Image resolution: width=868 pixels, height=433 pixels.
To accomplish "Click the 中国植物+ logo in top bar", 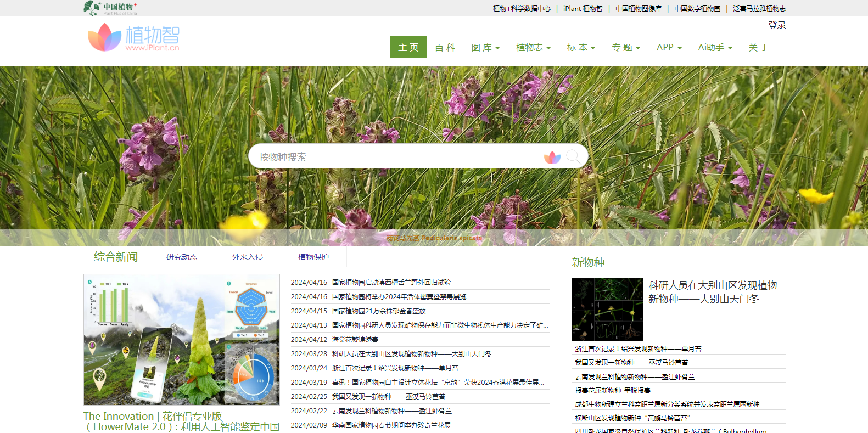I will [110, 8].
